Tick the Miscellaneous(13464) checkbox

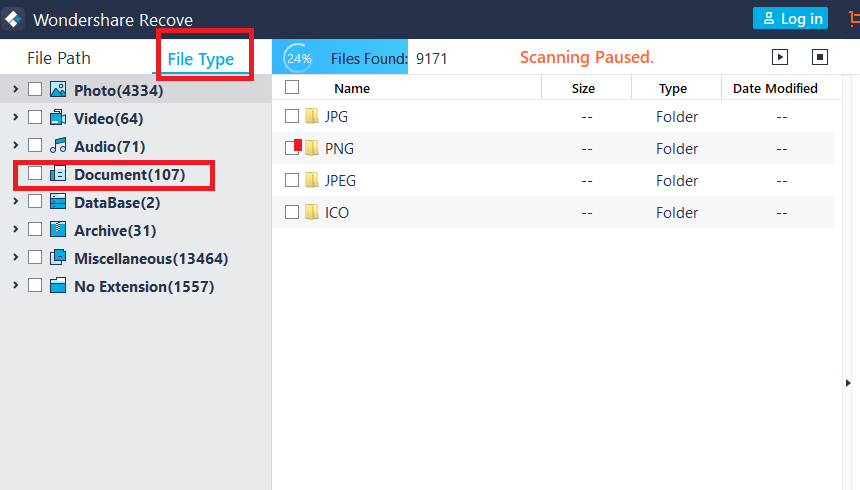(35, 257)
